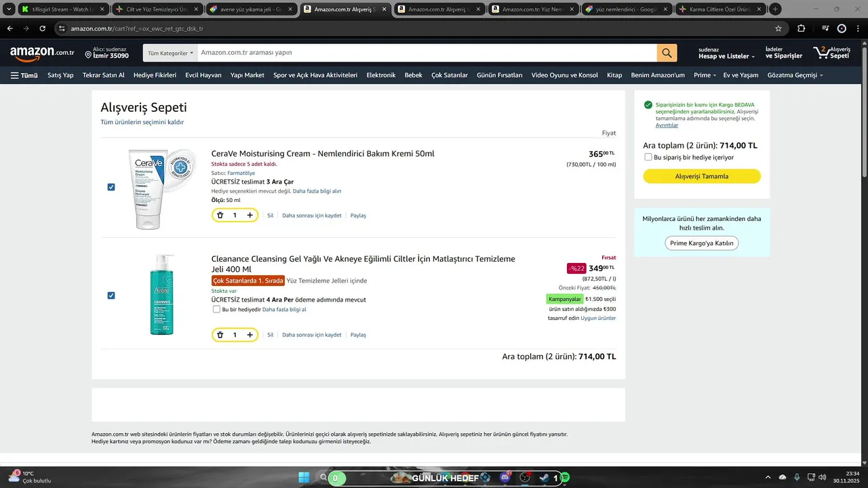This screenshot has height=488, width=868.
Task: Open the Farmatölye seller link
Action: [241, 173]
